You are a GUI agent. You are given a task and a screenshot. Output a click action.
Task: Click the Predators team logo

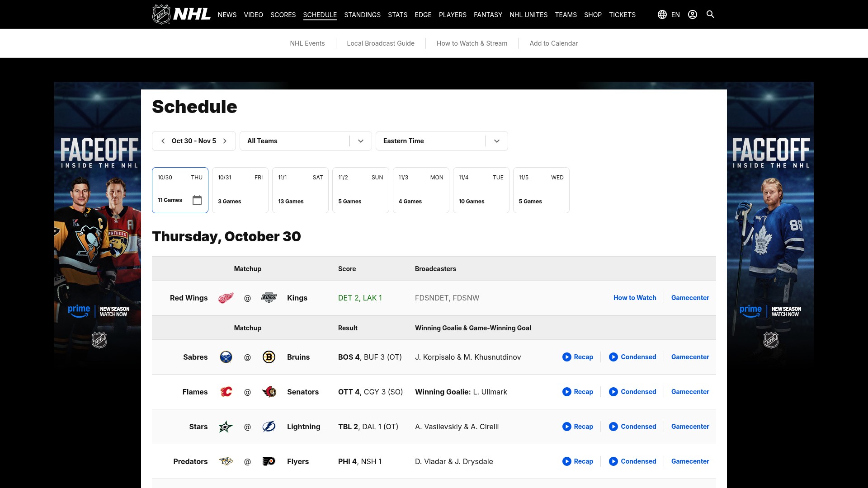226,461
